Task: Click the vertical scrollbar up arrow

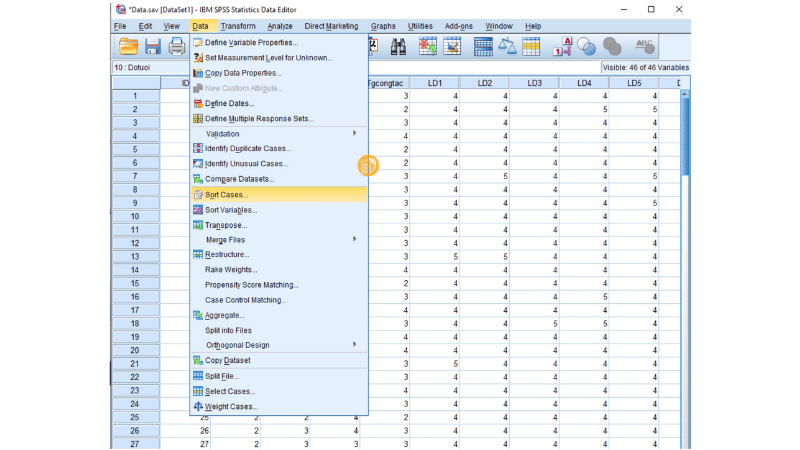Action: [x=685, y=94]
